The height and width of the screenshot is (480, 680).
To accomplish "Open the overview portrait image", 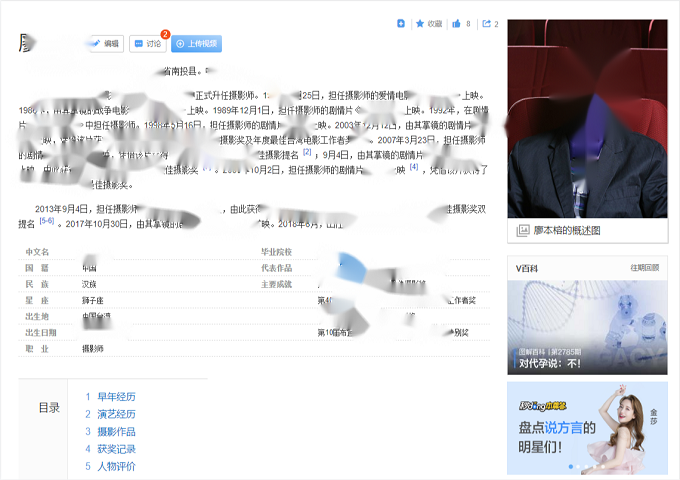I will (x=587, y=118).
